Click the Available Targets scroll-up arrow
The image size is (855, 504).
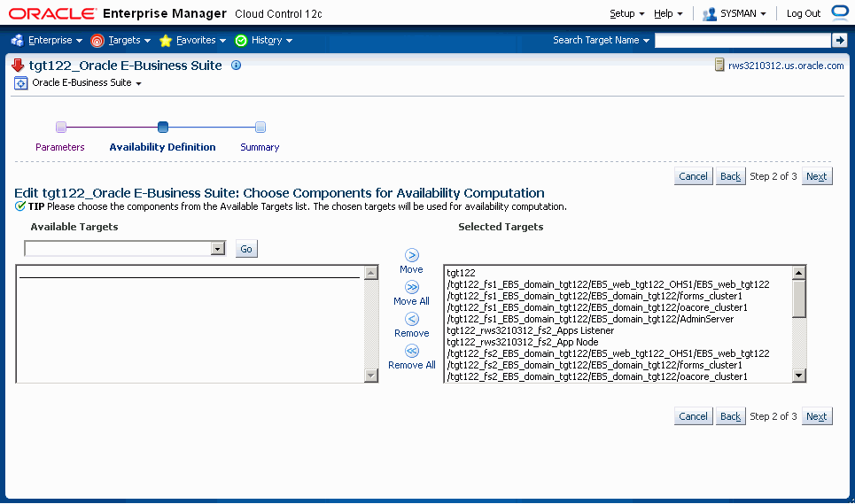pos(370,273)
